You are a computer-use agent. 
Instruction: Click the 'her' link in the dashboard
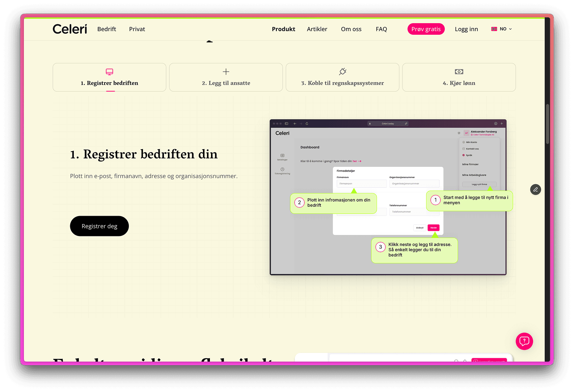pyautogui.click(x=355, y=161)
